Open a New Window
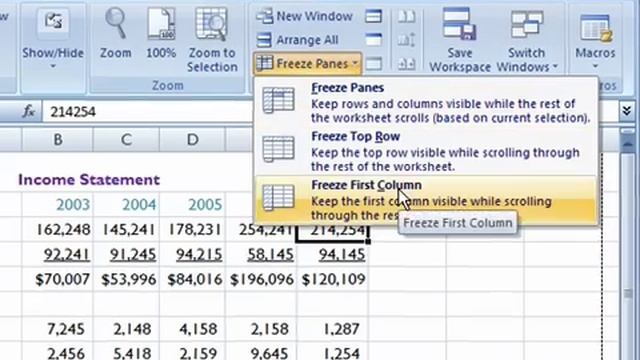 pyautogui.click(x=304, y=16)
